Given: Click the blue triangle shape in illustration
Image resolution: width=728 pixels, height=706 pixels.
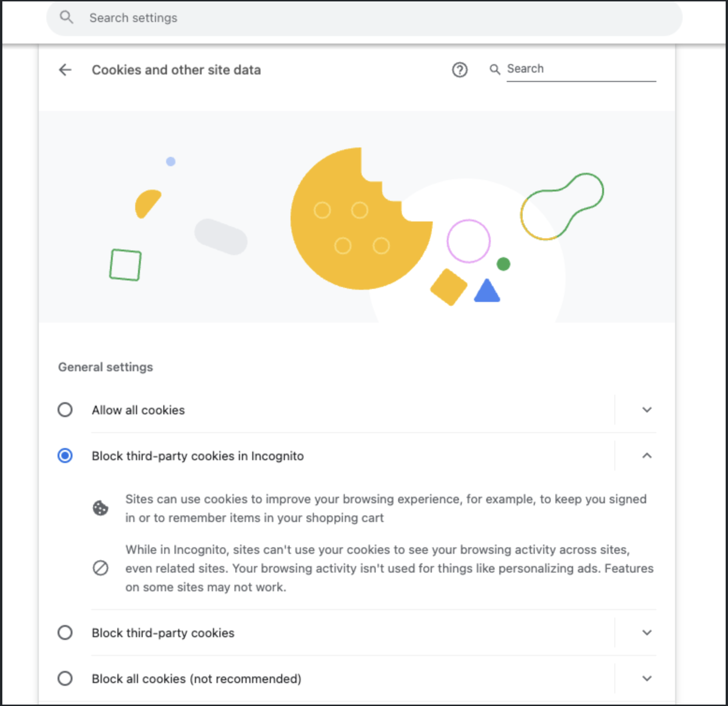Looking at the screenshot, I should [487, 292].
